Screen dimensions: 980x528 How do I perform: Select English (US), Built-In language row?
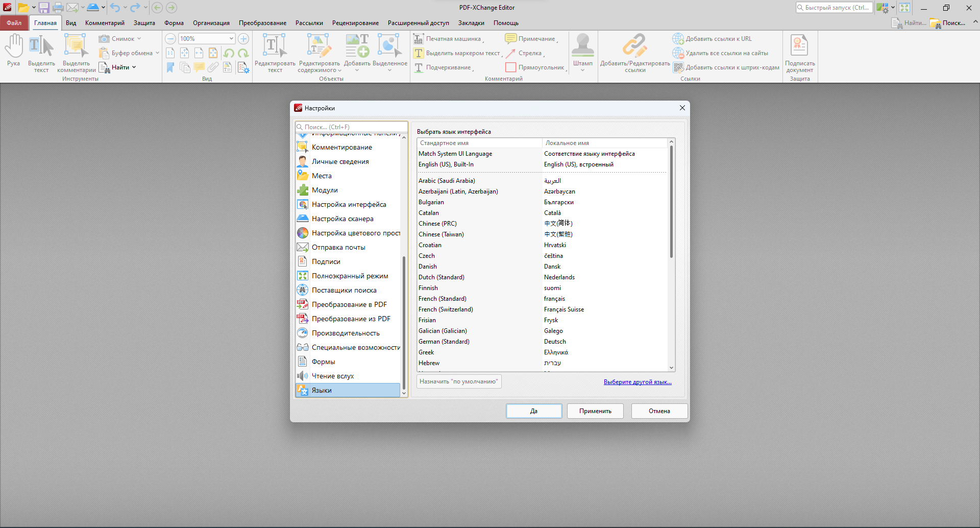pyautogui.click(x=543, y=164)
